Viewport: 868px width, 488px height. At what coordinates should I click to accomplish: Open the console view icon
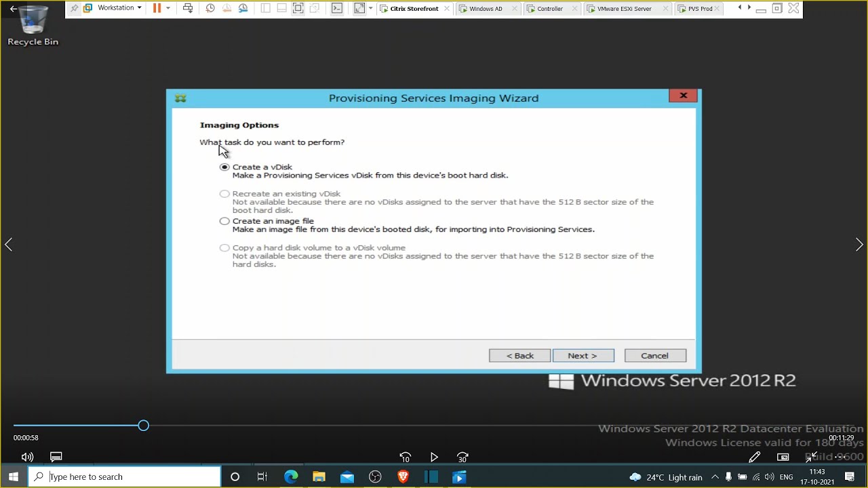[x=336, y=8]
